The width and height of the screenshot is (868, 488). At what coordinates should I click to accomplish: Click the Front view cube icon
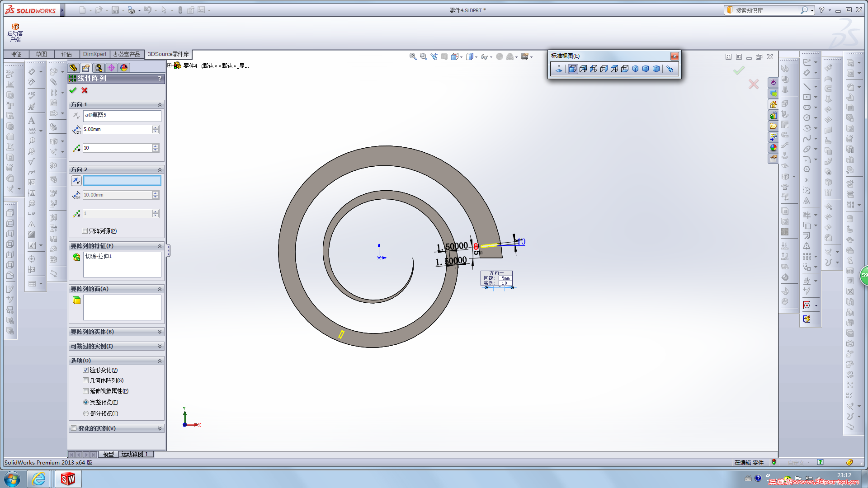coord(572,69)
